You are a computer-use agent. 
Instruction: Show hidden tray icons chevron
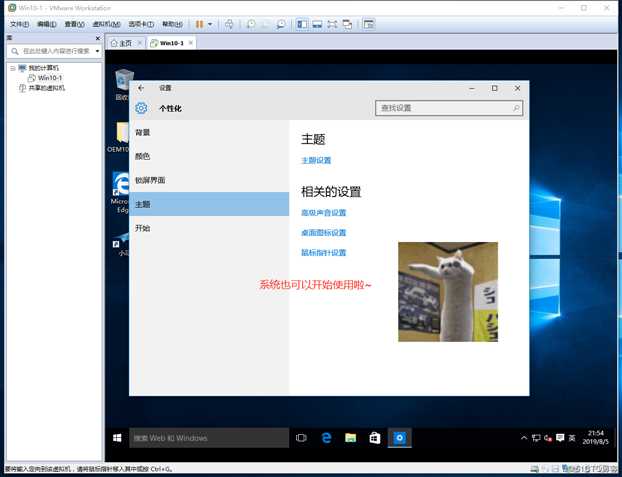coord(524,438)
